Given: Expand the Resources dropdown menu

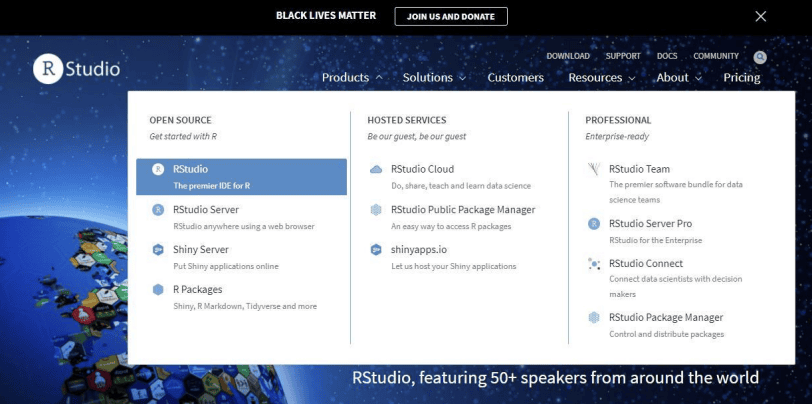Looking at the screenshot, I should [x=602, y=78].
